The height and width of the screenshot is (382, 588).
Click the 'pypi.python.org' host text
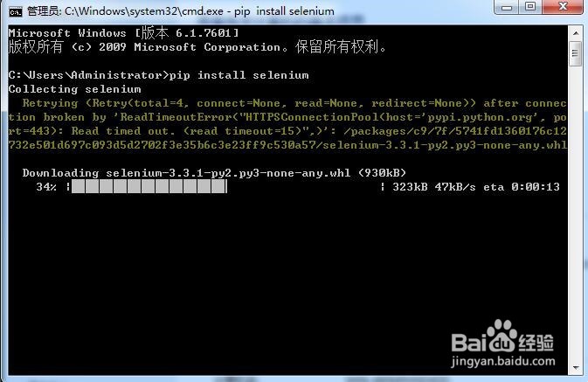[x=480, y=117]
